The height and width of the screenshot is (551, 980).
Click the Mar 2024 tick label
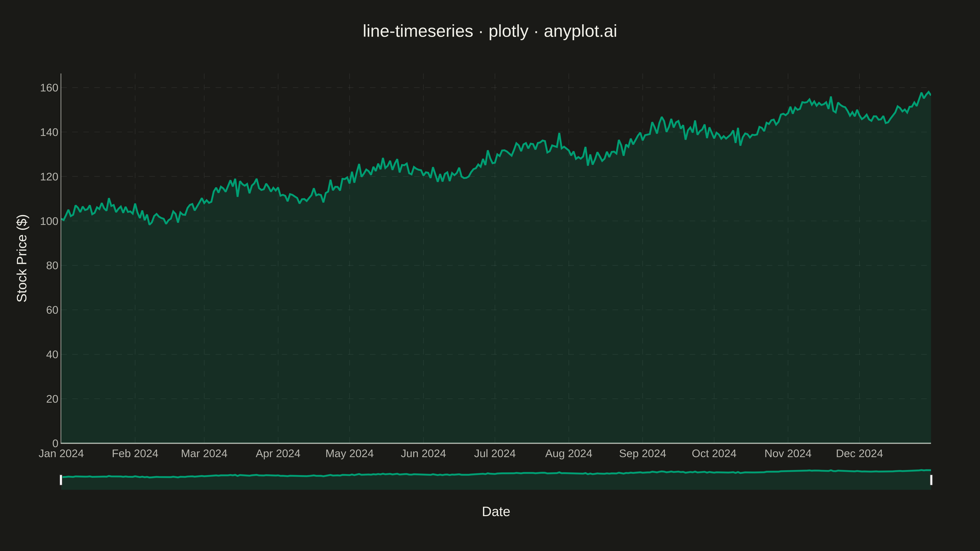pyautogui.click(x=204, y=454)
